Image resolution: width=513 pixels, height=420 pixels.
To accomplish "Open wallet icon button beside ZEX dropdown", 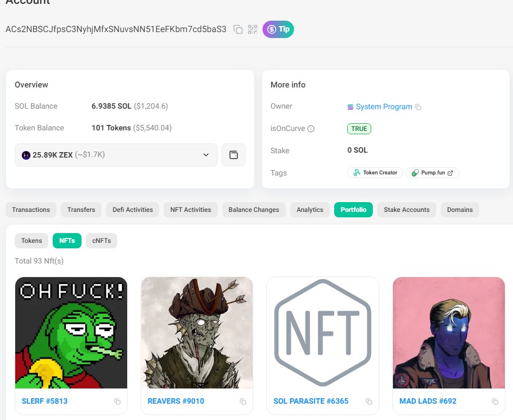I will pos(234,155).
